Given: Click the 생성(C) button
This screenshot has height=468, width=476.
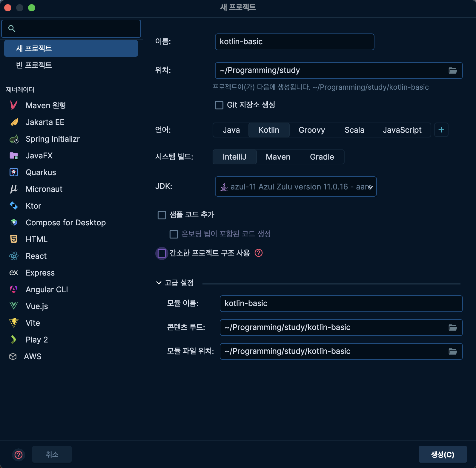Looking at the screenshot, I should pyautogui.click(x=443, y=454).
